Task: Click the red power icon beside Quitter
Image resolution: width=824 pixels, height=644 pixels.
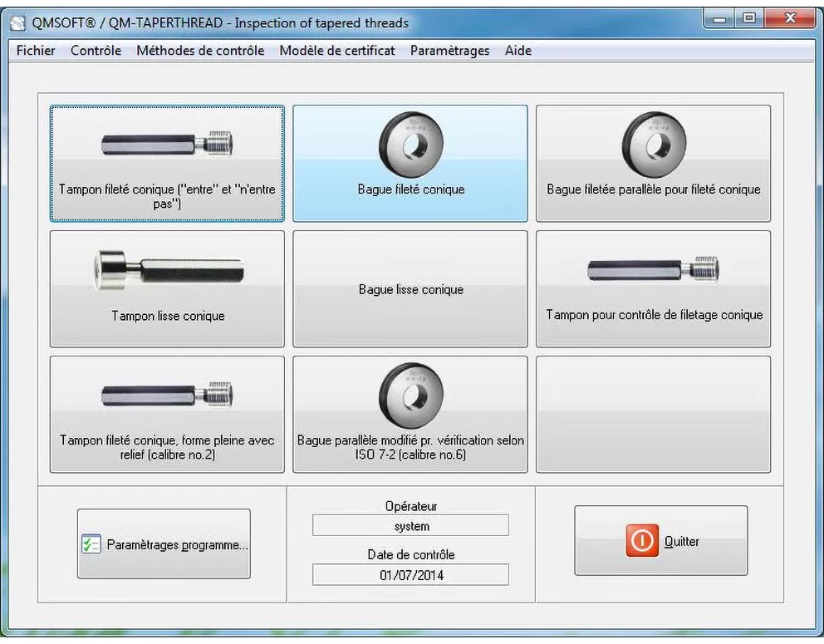Action: click(641, 540)
